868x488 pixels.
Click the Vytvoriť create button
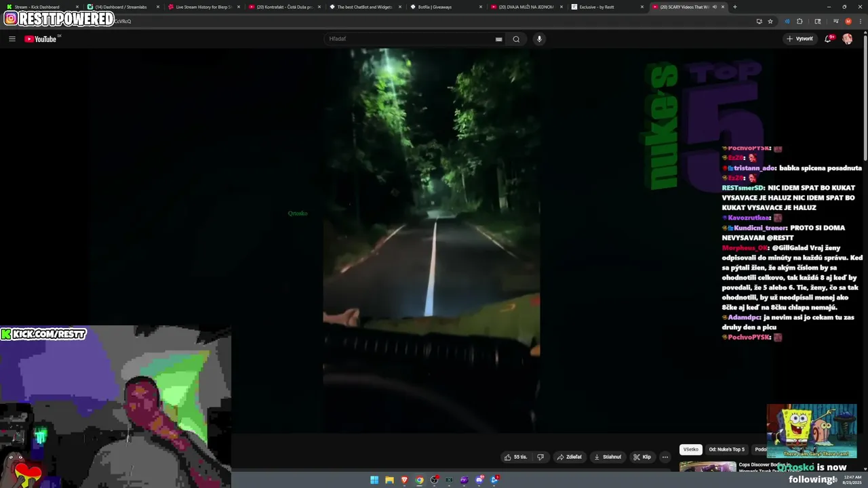coord(800,39)
